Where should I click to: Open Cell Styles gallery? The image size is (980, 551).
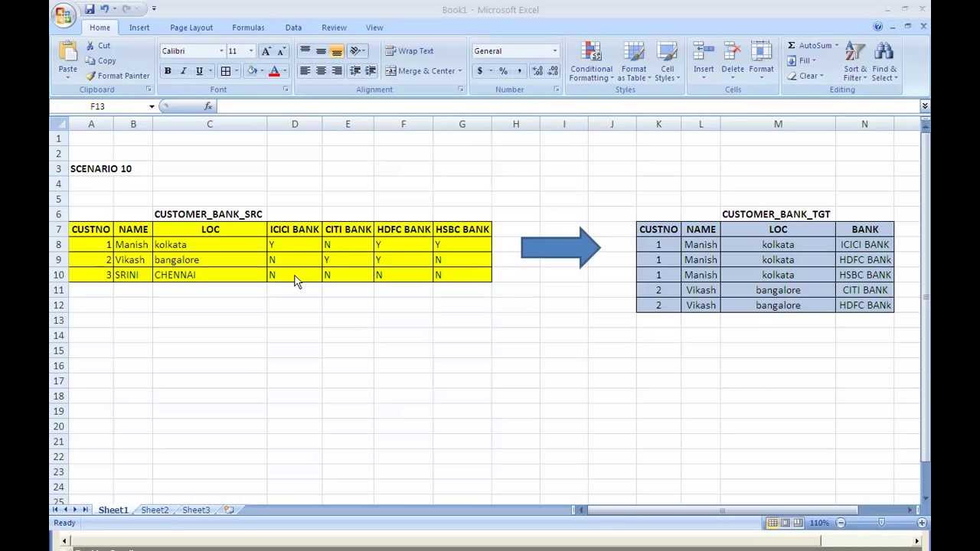point(667,61)
